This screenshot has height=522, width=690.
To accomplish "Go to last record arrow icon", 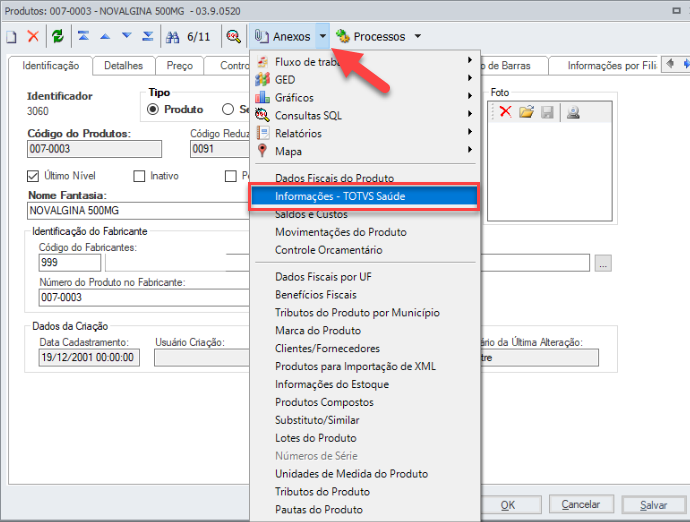I will (148, 36).
